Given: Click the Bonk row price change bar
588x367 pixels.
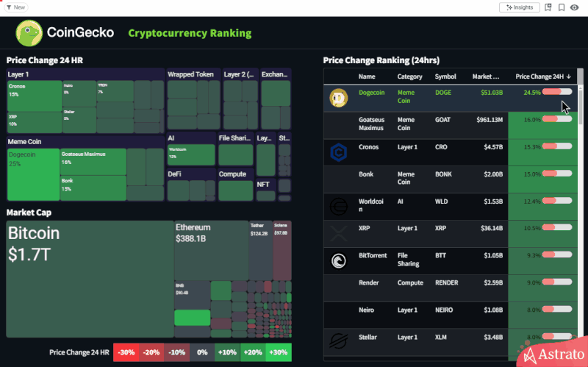Looking at the screenshot, I should 557,174.
